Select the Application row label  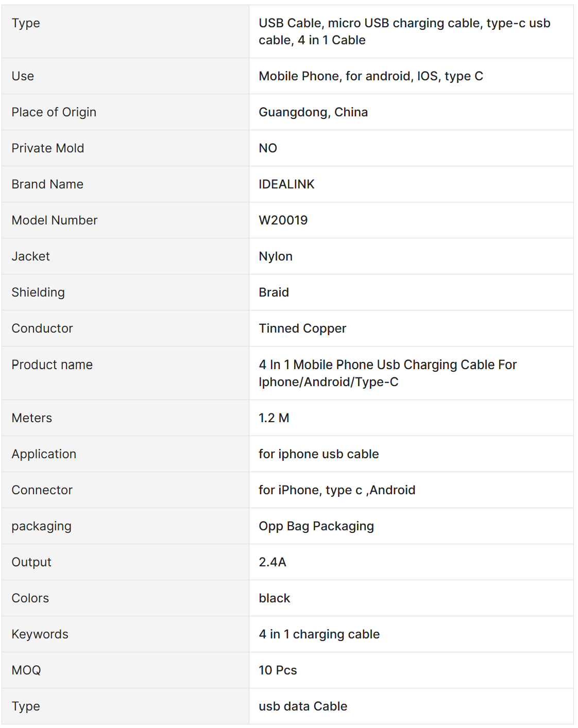click(44, 454)
